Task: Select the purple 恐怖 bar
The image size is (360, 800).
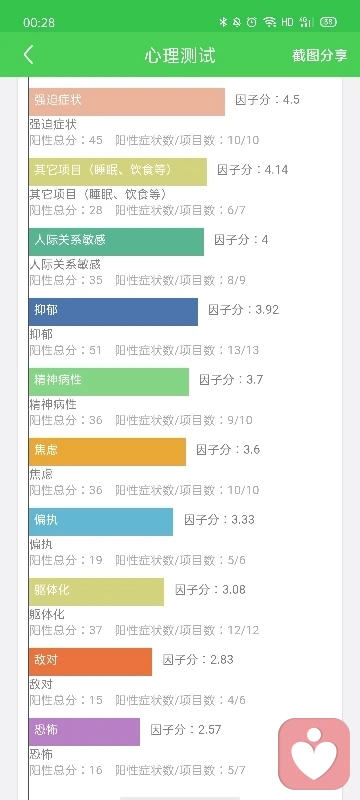Action: [x=84, y=731]
